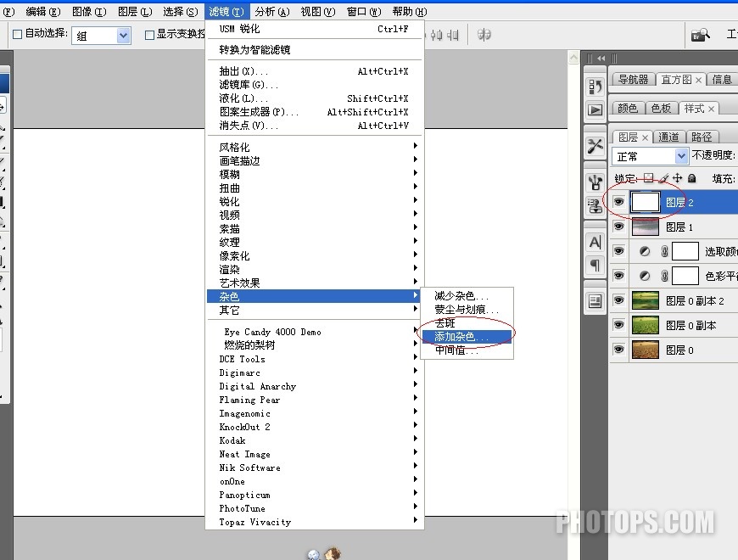Select 蒙尘与划痕 noise filter
Screen dimensions: 738x560
click(467, 309)
